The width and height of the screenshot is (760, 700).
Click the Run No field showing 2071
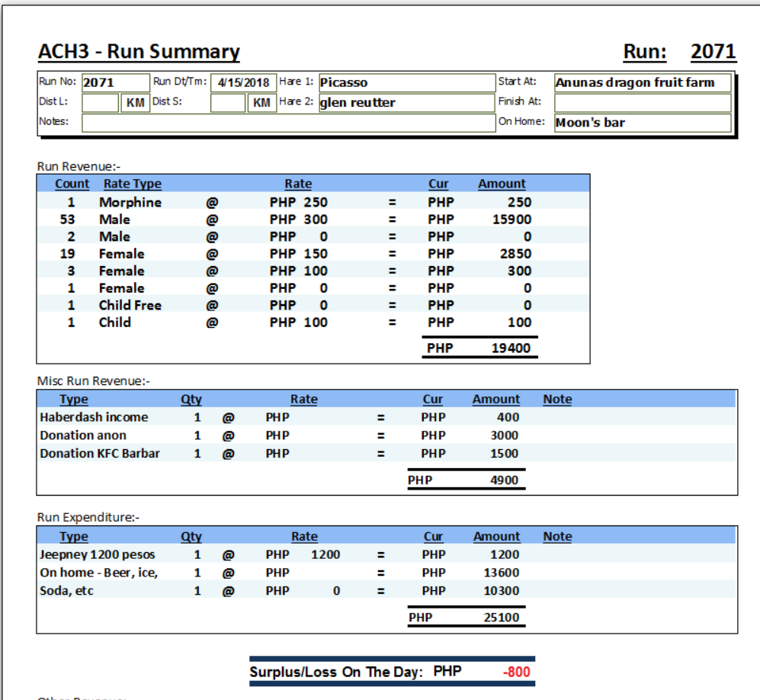tap(114, 82)
